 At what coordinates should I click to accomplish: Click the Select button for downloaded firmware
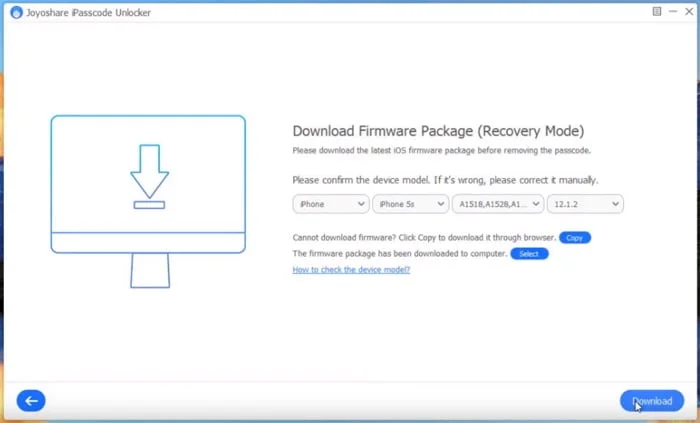coord(529,254)
